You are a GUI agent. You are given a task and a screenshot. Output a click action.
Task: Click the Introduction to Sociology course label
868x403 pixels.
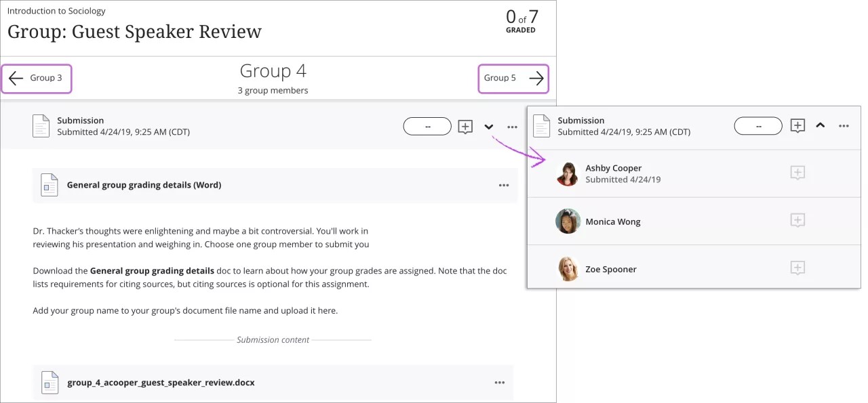pyautogui.click(x=56, y=11)
